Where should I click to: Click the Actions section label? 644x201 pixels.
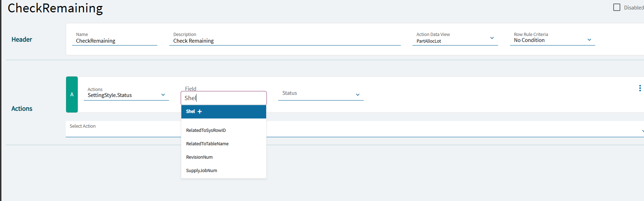22,109
